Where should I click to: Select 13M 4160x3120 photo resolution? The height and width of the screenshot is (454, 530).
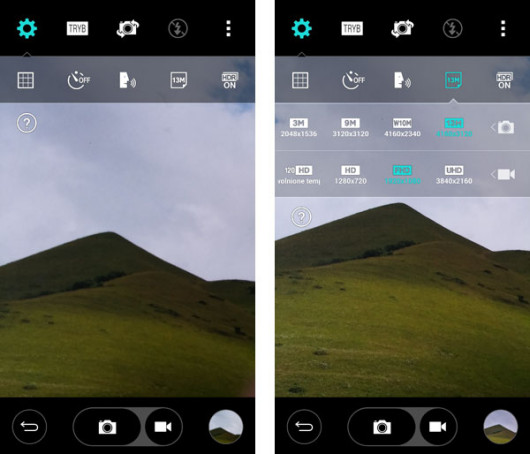pos(454,128)
